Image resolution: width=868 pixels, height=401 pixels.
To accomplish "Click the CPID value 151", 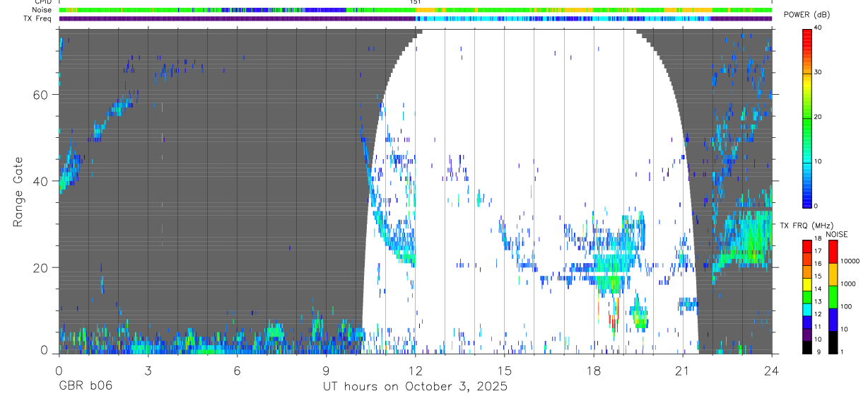I will (x=416, y=2).
